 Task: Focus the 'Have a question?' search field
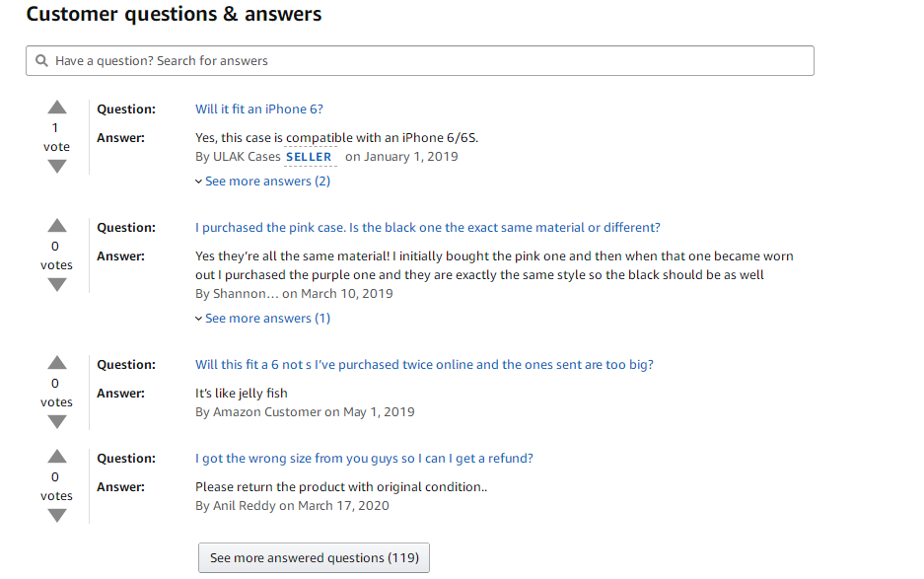[420, 61]
